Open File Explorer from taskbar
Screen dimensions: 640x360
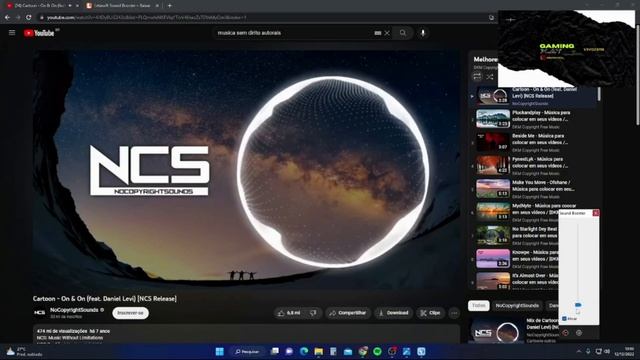[x=319, y=351]
